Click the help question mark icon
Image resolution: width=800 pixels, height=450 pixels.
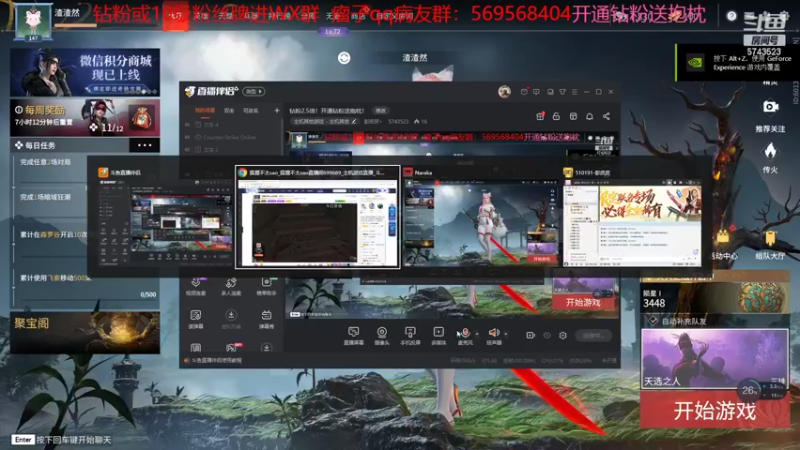tap(731, 16)
